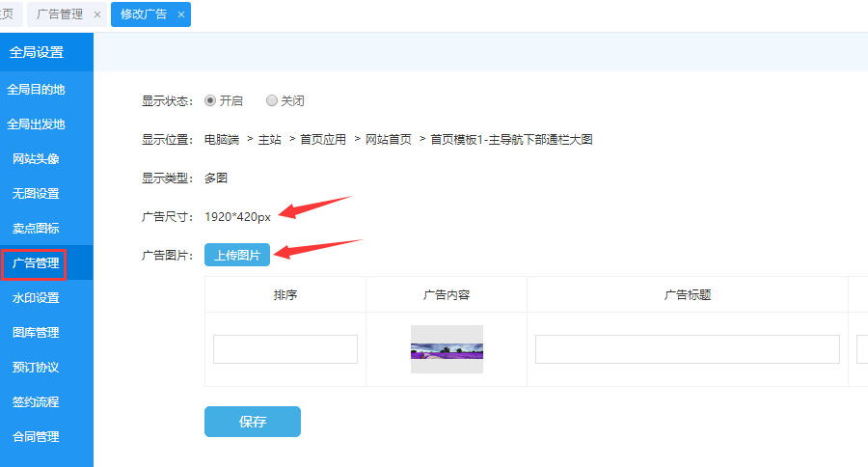This screenshot has width=868, height=467.
Task: Switch to the 广告管理 tab
Action: [60, 14]
